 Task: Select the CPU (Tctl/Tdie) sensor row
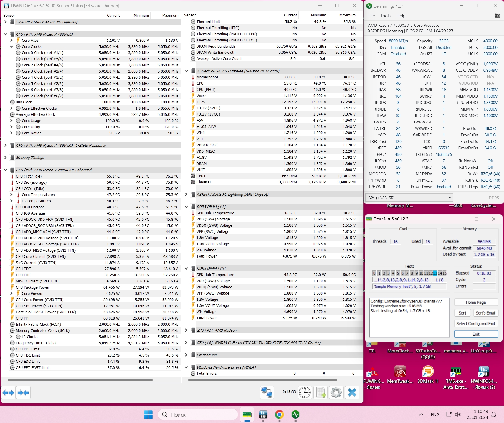pyautogui.click(x=91, y=176)
